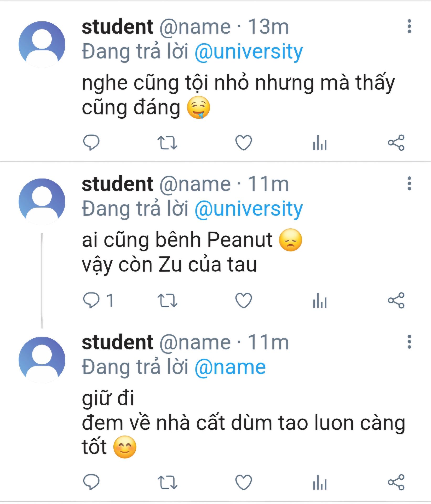Like the last tweet replying to @name
431x504 pixels.
[243, 482]
